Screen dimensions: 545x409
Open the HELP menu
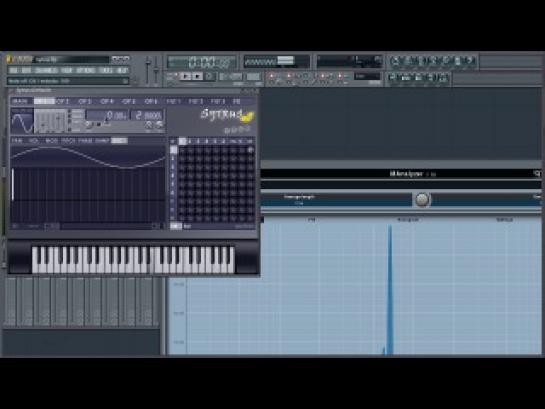pyautogui.click(x=122, y=71)
